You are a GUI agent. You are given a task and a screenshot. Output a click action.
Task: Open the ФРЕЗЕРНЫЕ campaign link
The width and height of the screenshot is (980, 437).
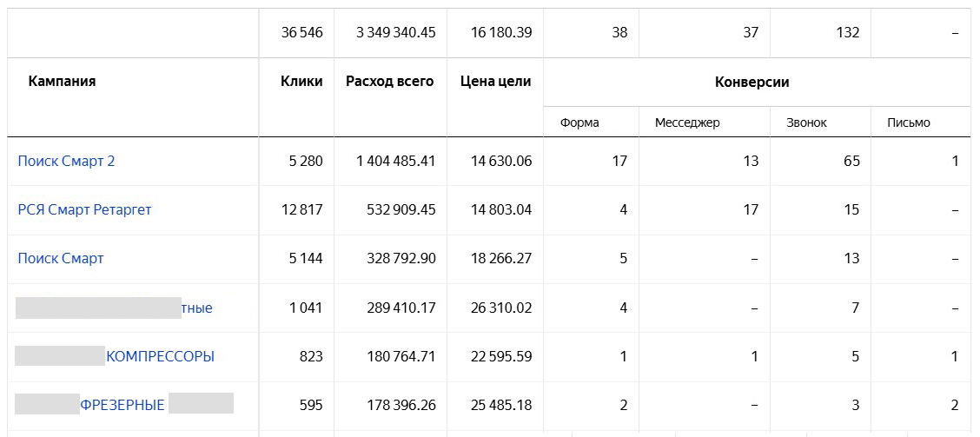pos(122,406)
